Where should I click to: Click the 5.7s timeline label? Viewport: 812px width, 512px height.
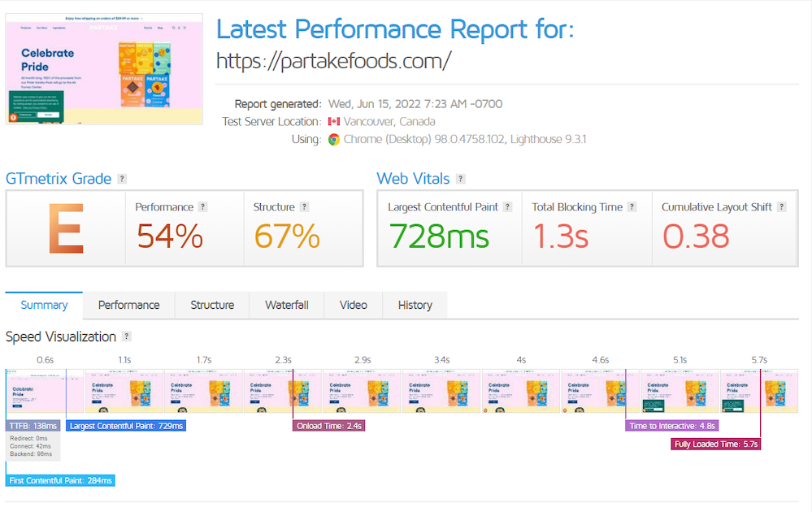click(759, 360)
